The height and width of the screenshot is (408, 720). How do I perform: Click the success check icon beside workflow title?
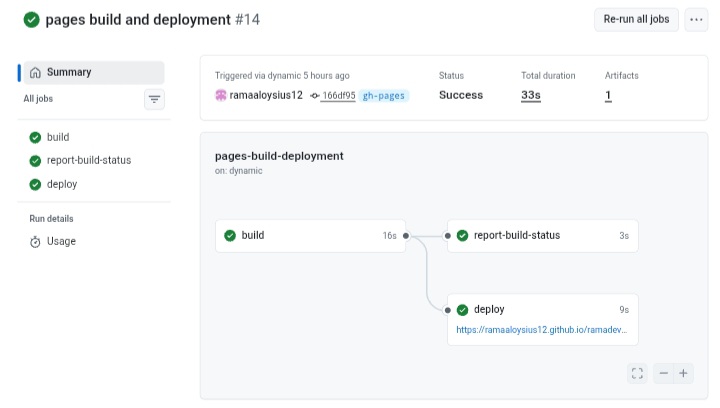(32, 20)
